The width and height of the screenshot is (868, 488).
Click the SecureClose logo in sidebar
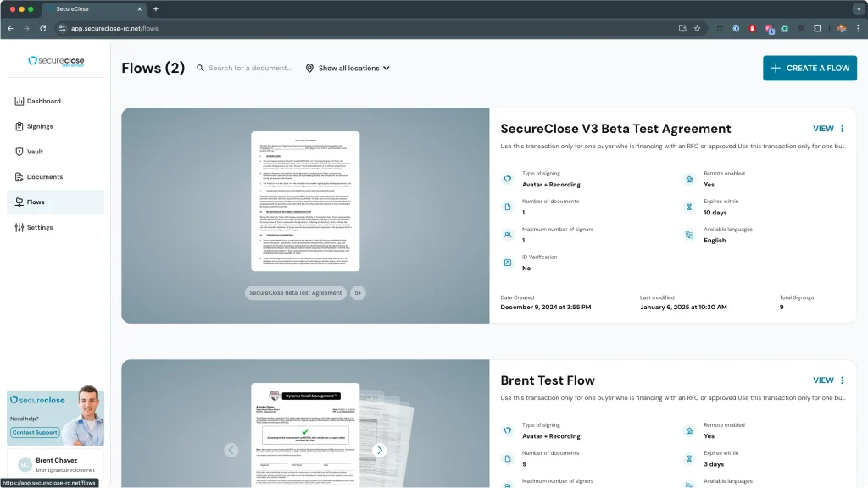[56, 61]
